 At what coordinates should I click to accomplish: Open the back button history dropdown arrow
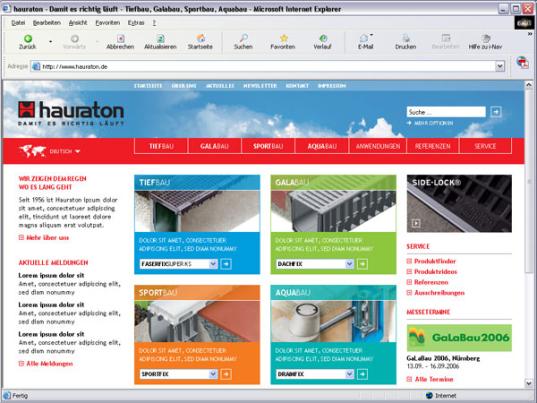point(51,42)
